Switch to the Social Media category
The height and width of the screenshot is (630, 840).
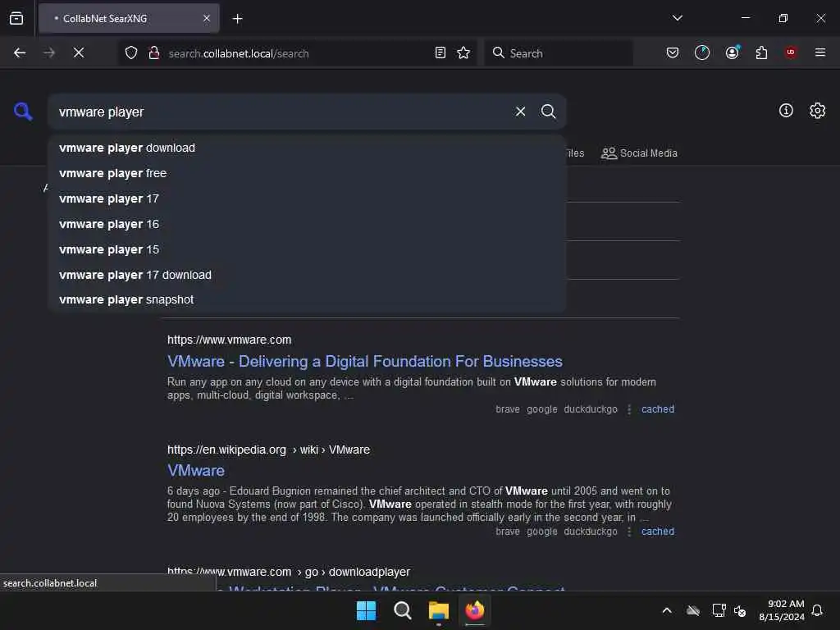click(639, 153)
